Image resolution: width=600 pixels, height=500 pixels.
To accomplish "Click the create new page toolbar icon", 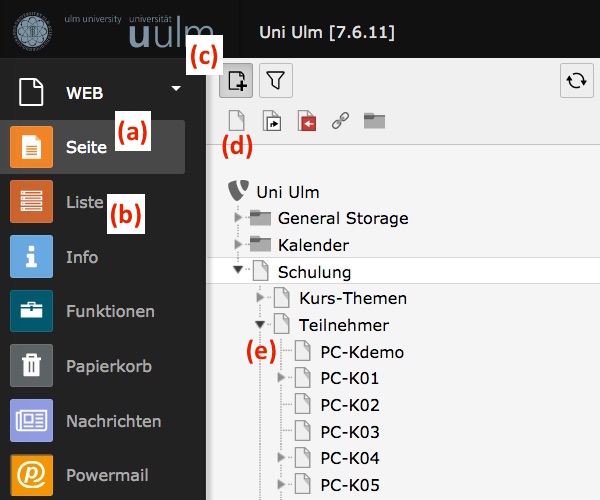I will pos(237,80).
